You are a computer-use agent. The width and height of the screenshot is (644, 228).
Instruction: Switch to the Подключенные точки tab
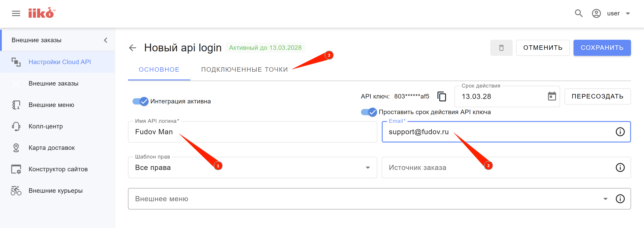[x=244, y=70]
